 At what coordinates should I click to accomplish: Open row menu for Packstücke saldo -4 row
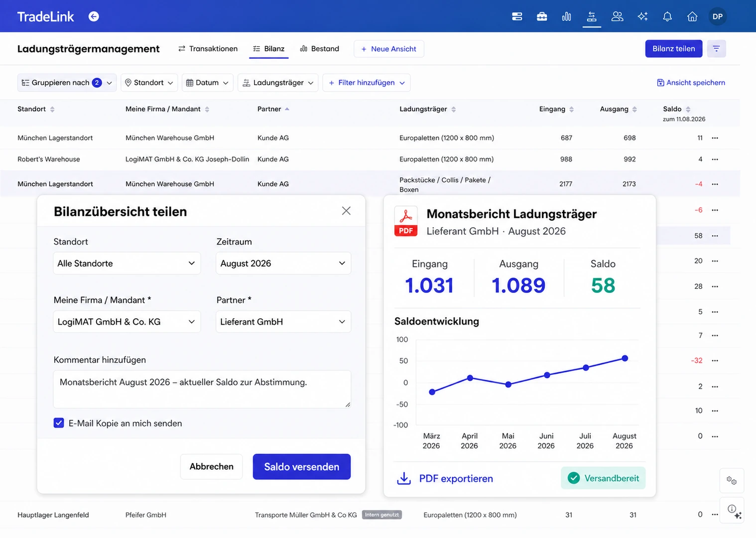[715, 184]
